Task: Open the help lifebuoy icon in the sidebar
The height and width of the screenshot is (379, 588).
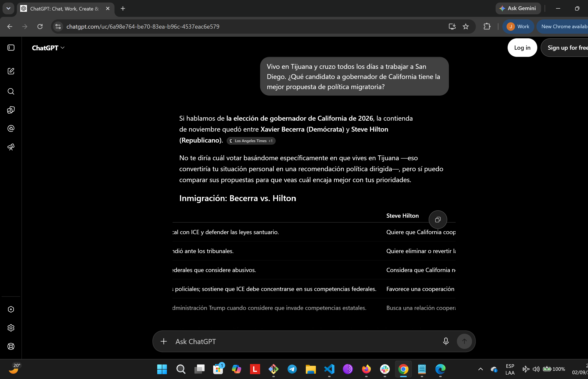Action: coord(11,346)
